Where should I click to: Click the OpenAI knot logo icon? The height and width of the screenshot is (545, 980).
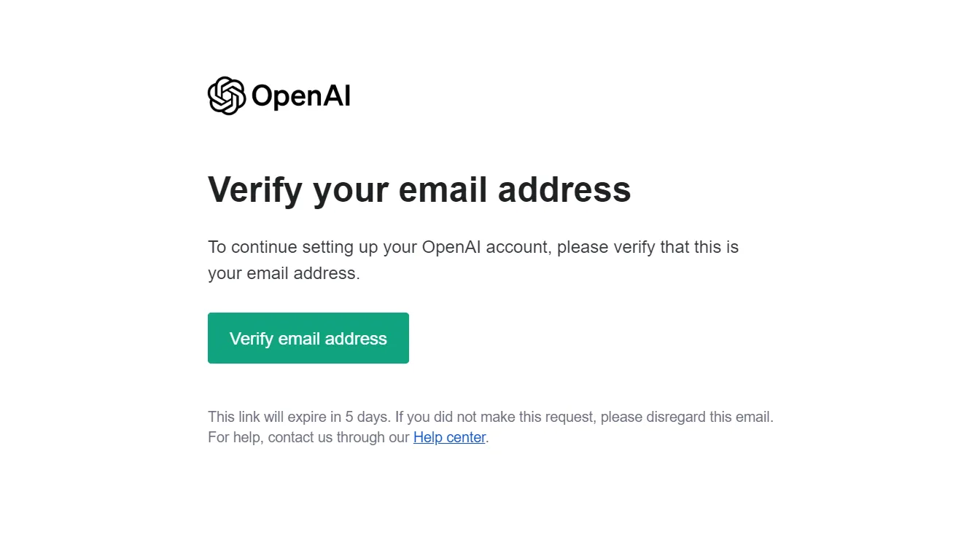coord(227,95)
